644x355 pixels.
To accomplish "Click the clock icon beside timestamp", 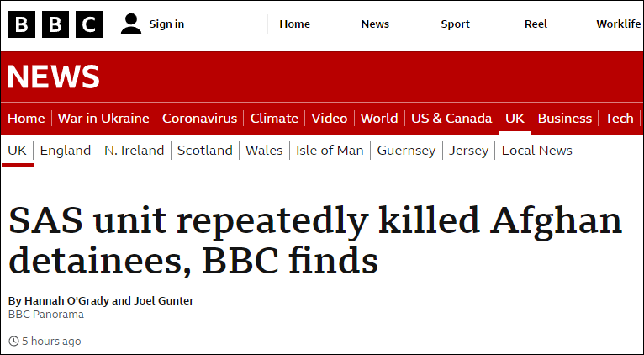I will pos(13,342).
